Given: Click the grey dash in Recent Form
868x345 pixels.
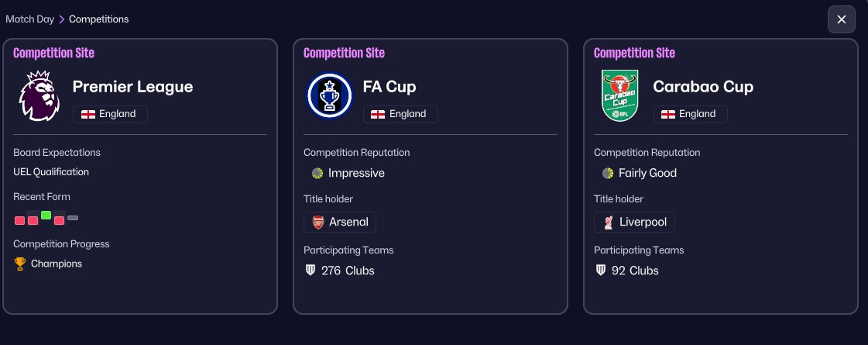Looking at the screenshot, I should coord(73,218).
